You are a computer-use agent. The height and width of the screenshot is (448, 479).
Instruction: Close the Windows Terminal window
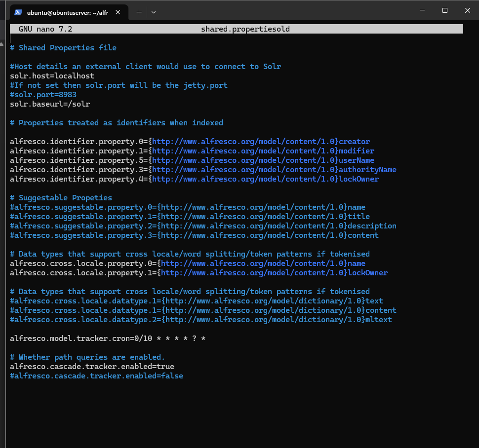tap(467, 10)
